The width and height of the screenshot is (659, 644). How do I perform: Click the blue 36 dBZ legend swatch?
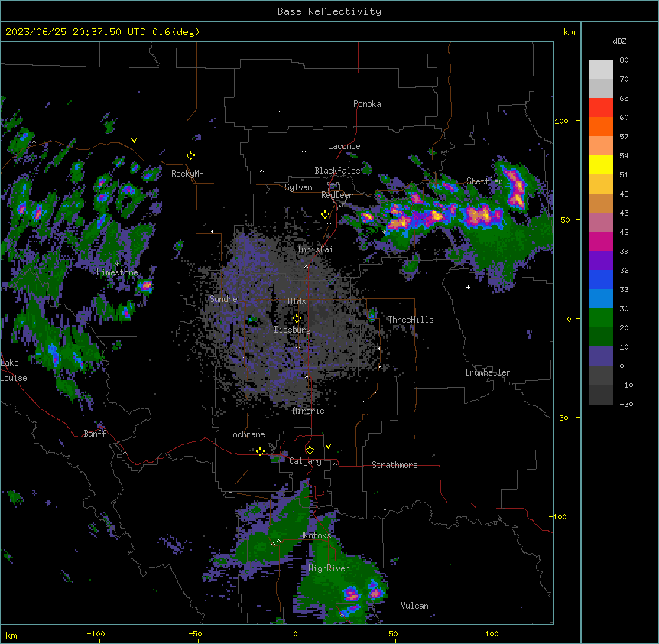(x=601, y=279)
